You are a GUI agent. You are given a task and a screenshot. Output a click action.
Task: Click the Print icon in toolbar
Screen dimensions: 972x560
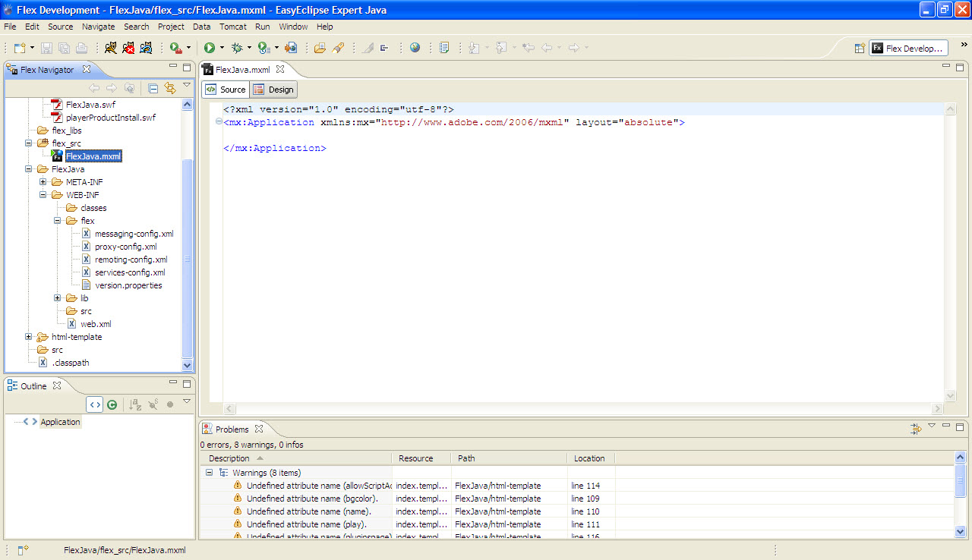(x=81, y=48)
